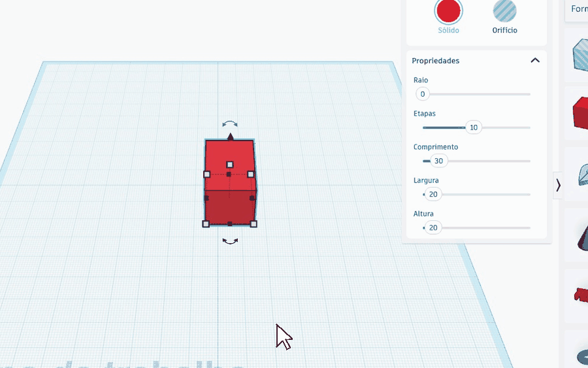Click the upper-left white corner handle of box
Viewport: 588px width, 368px height.
click(x=206, y=174)
